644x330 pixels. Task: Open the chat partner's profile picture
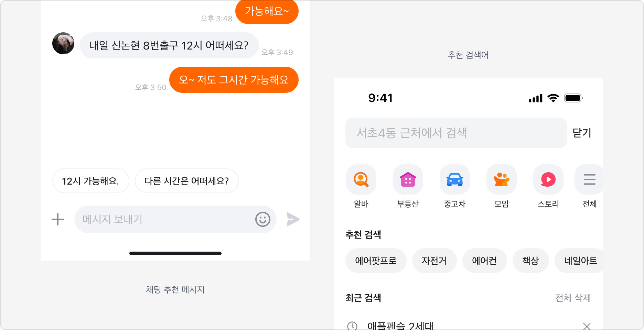[x=63, y=44]
